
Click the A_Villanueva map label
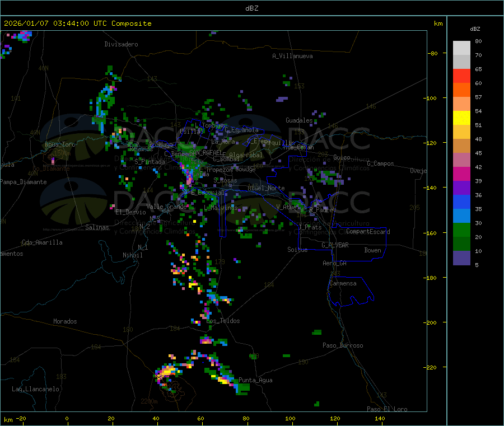(292, 56)
